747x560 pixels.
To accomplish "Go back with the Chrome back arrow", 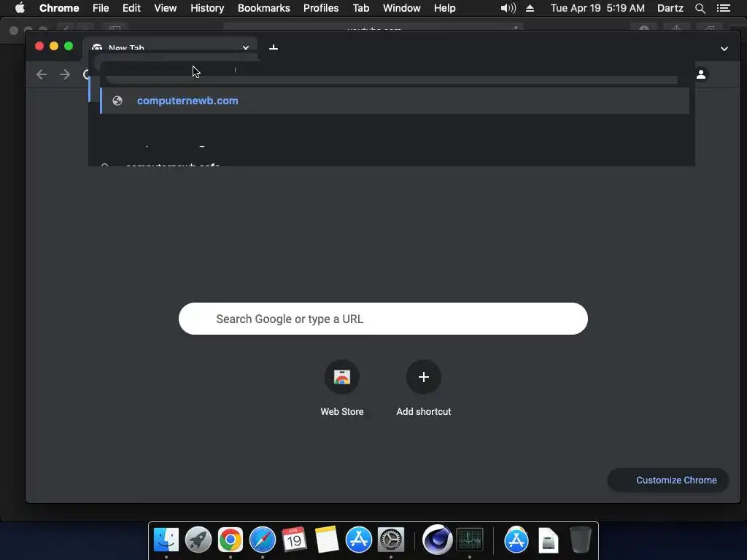I will [42, 74].
